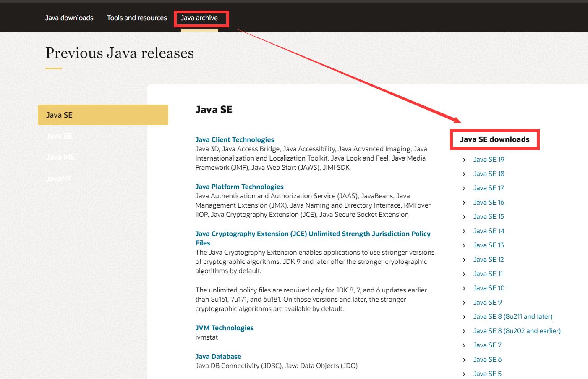The image size is (588, 379).
Task: Open the Java SE 17 download link
Action: tap(489, 188)
